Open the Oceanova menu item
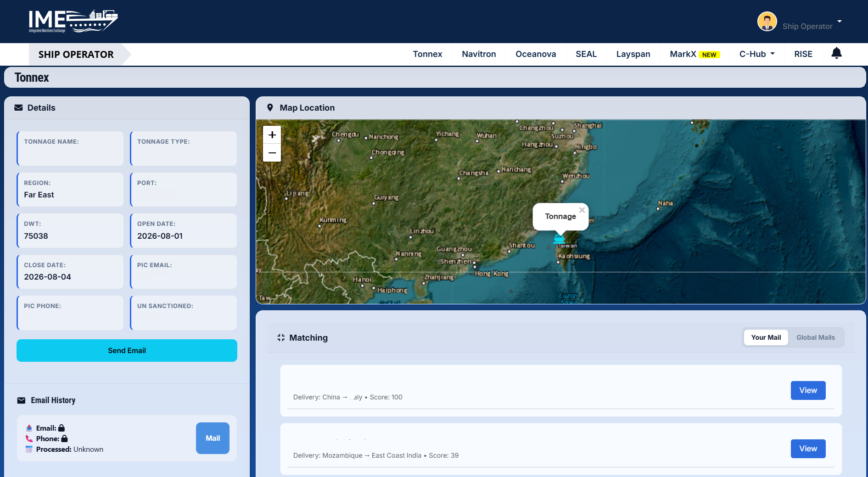This screenshot has height=477, width=868. (x=536, y=54)
